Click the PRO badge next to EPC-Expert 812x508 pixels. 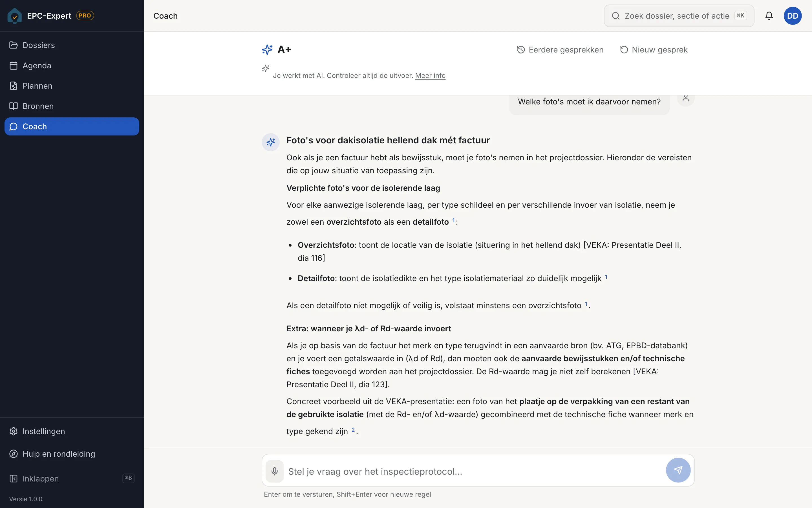(x=85, y=16)
